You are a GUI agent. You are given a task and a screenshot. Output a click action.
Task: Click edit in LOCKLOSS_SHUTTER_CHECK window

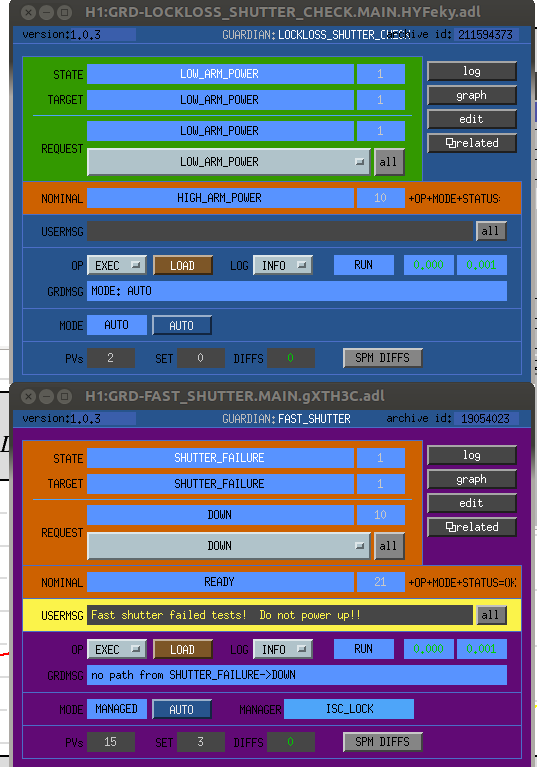click(x=471, y=119)
